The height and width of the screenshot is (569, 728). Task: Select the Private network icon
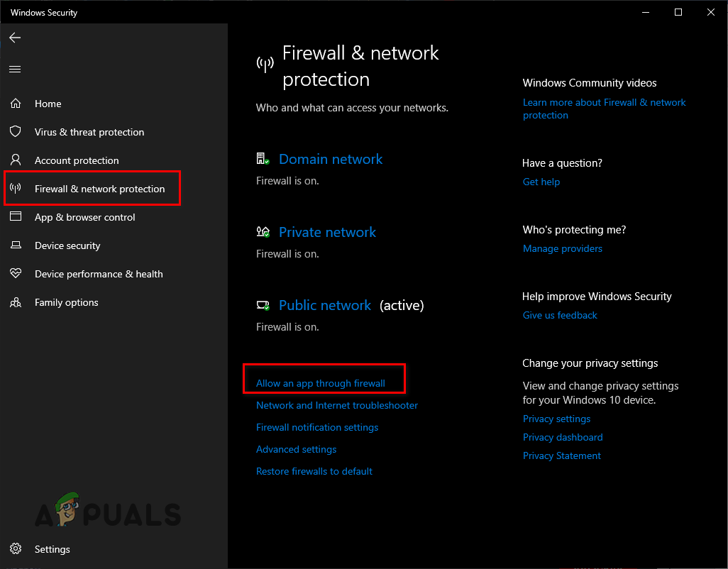(x=263, y=231)
